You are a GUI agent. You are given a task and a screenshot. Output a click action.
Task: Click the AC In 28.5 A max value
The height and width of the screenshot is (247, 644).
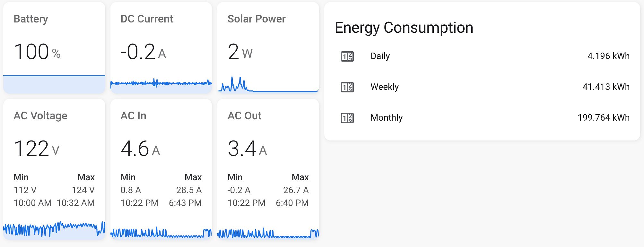(x=189, y=190)
